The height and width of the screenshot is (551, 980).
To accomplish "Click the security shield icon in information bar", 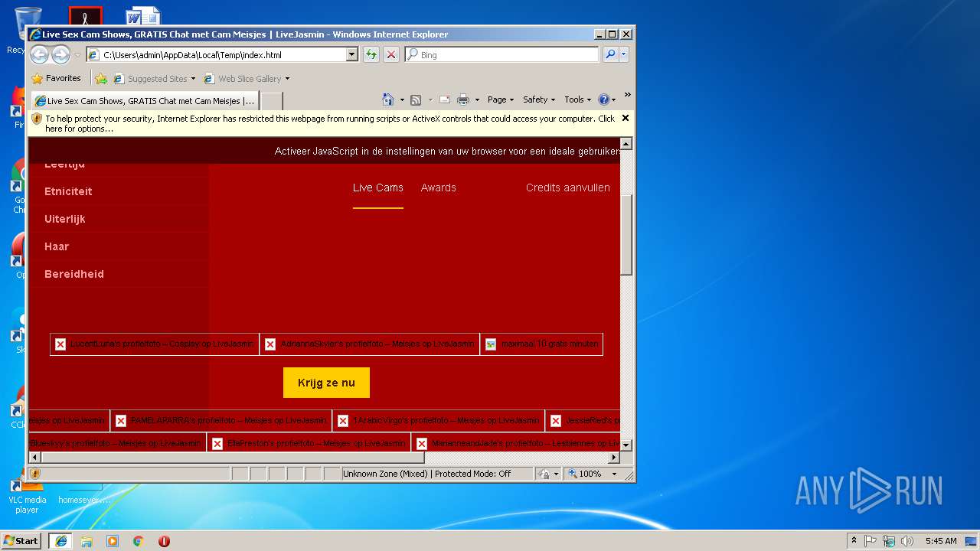I will [x=37, y=119].
